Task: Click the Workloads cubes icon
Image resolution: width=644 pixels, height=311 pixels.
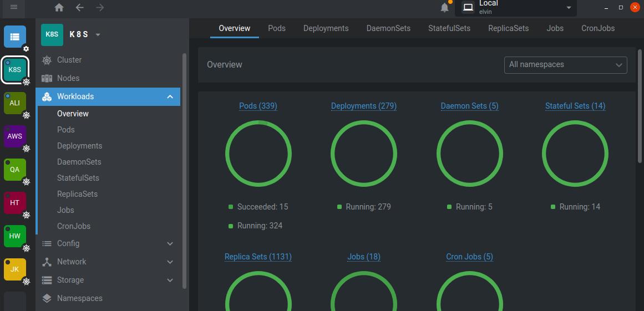Action: tap(47, 96)
